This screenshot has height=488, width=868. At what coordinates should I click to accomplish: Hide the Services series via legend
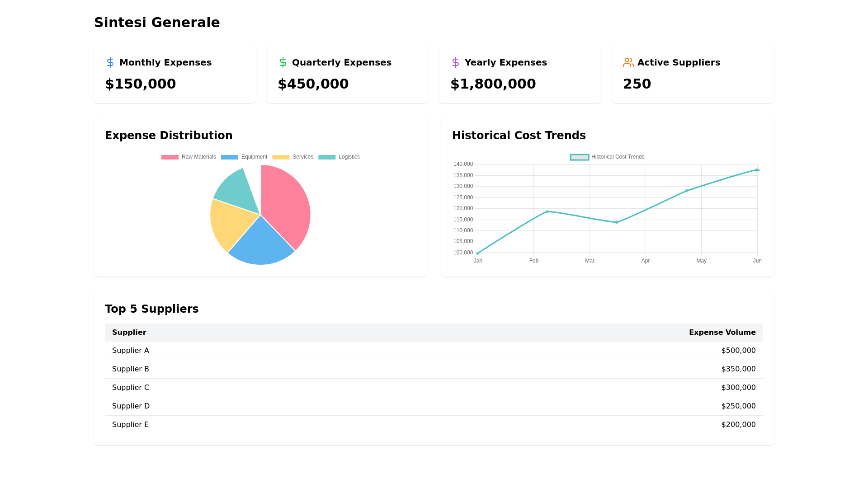(292, 157)
